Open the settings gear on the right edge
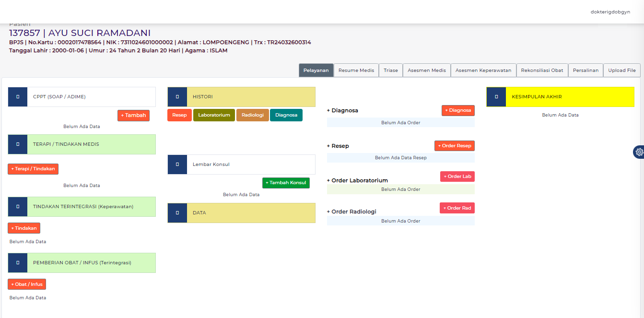The width and height of the screenshot is (644, 318). click(639, 152)
